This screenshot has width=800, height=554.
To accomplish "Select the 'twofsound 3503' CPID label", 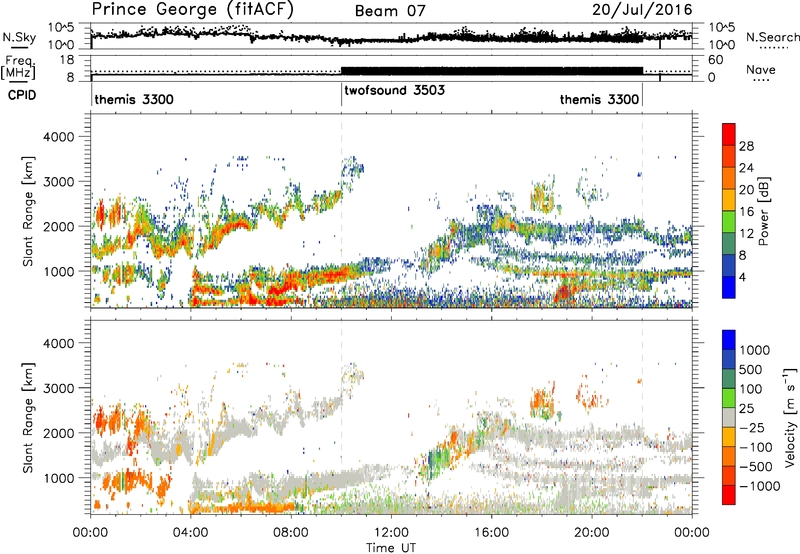I will tap(394, 90).
